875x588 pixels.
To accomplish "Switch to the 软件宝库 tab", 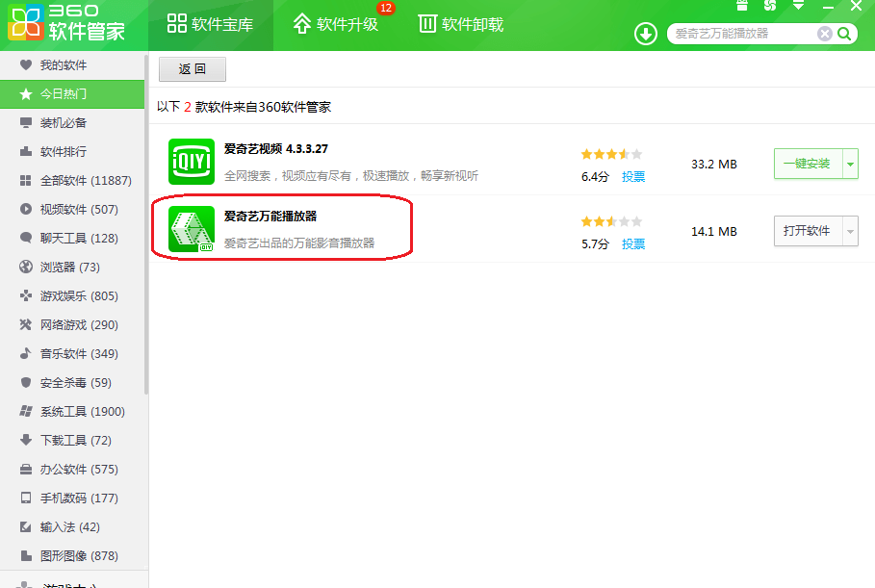I will [x=211, y=25].
